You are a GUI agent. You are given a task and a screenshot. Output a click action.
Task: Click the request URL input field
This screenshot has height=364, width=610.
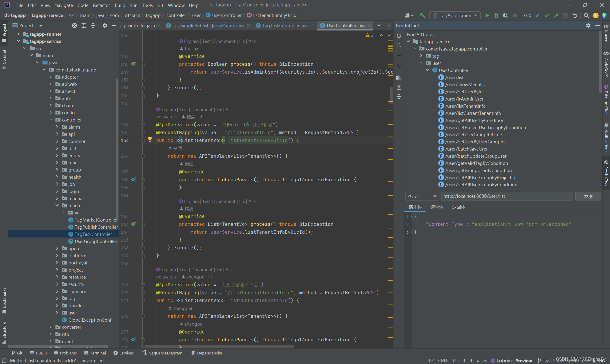[507, 196]
